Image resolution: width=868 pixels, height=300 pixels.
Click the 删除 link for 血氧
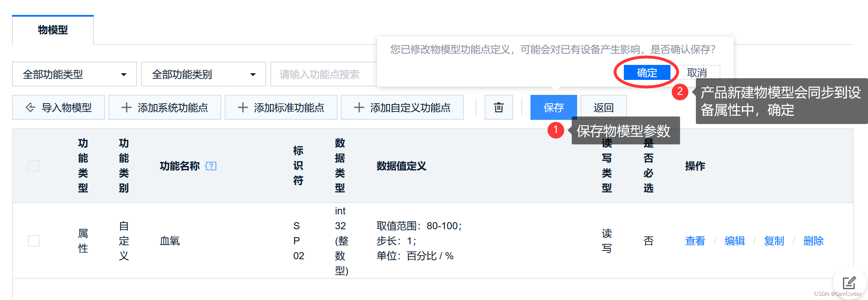coord(813,241)
